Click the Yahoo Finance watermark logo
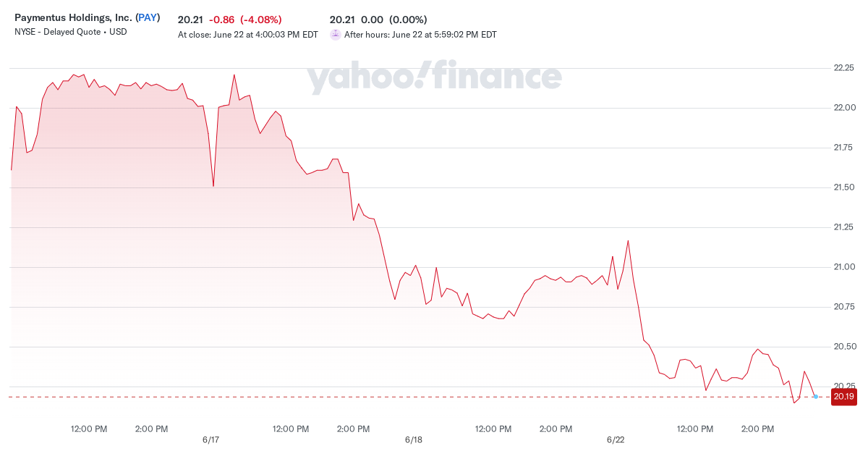The height and width of the screenshot is (456, 868). pos(435,78)
